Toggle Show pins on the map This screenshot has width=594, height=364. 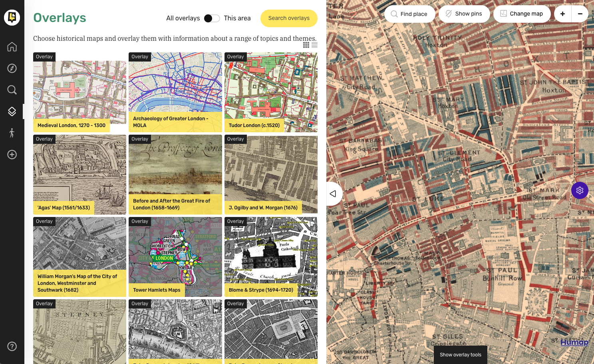(464, 14)
